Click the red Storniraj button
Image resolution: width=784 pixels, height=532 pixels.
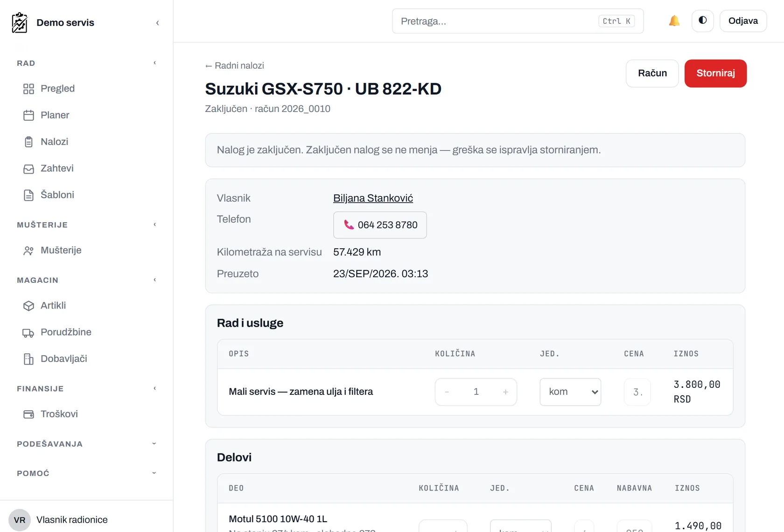click(x=716, y=73)
